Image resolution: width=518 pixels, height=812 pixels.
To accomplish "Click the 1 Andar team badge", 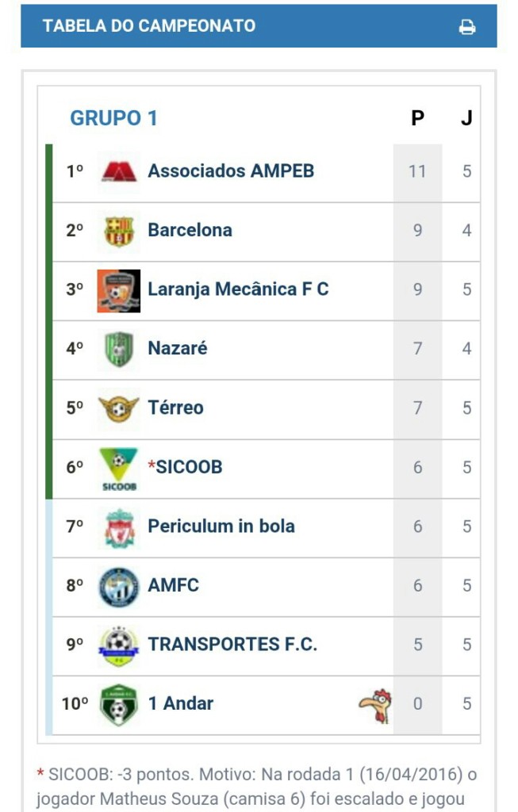I will [x=119, y=704].
